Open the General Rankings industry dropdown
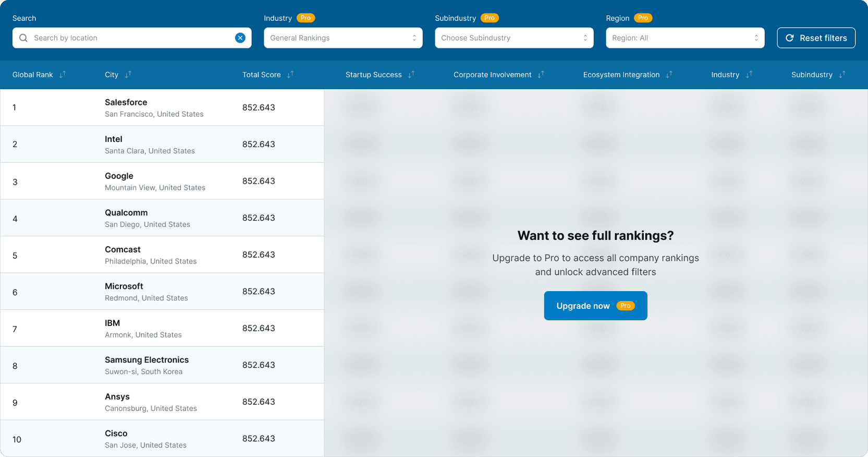 [343, 38]
